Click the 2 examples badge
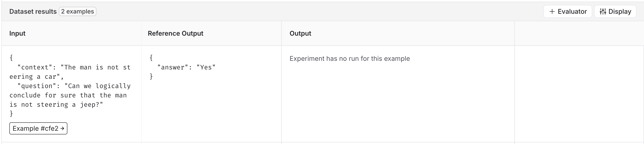 point(77,11)
